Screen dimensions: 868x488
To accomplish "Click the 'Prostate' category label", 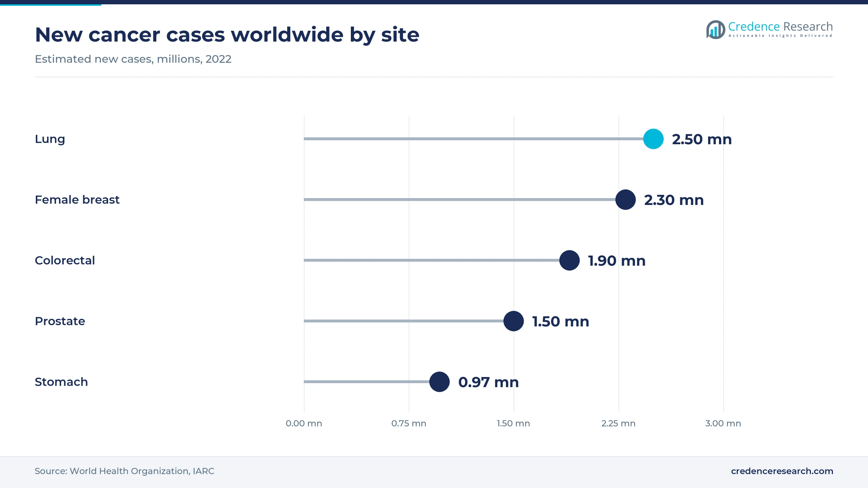I will click(x=60, y=321).
